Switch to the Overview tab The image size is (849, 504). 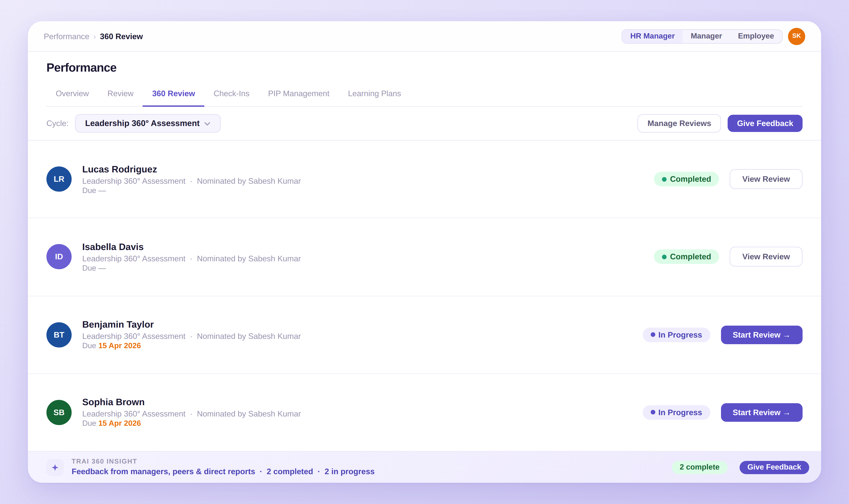coord(72,94)
